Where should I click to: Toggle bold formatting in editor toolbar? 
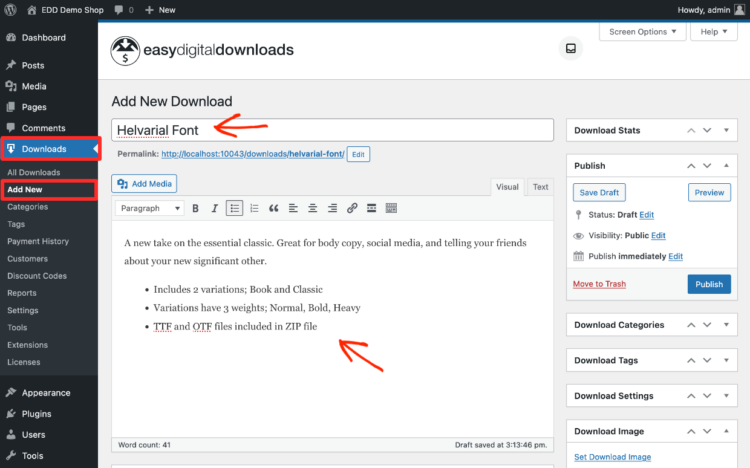pos(196,208)
